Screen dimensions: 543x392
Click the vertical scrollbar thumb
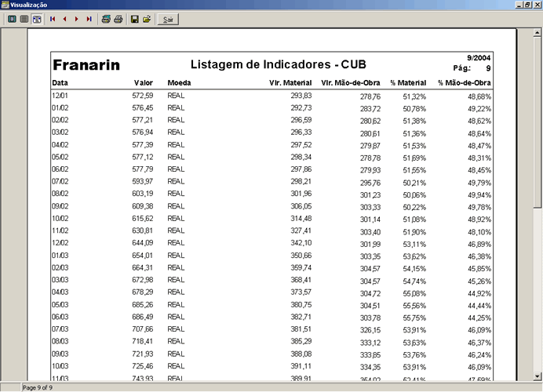coord(537,122)
